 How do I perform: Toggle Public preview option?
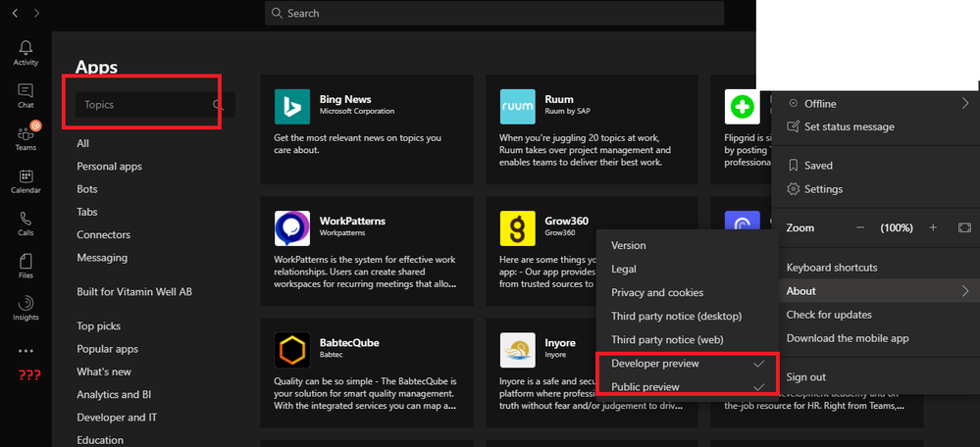pyautogui.click(x=688, y=387)
